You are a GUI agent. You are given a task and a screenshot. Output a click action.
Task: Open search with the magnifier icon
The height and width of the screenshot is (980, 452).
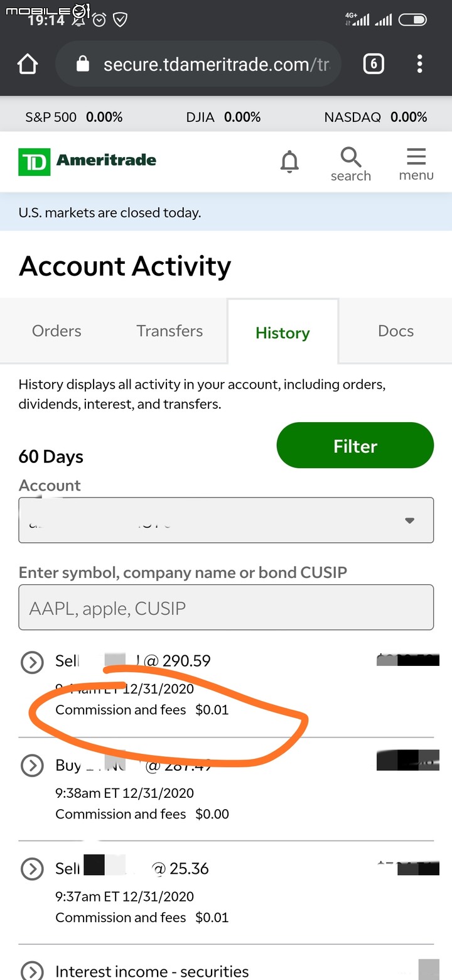[350, 163]
